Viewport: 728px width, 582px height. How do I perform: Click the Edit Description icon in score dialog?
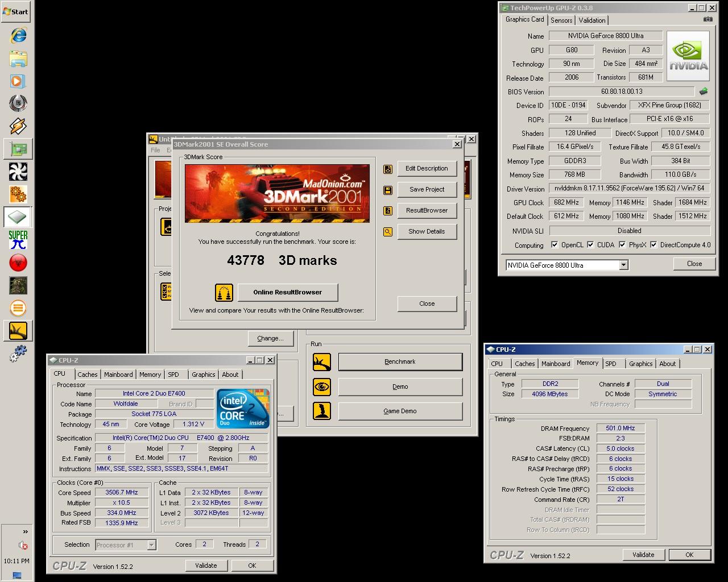click(388, 169)
